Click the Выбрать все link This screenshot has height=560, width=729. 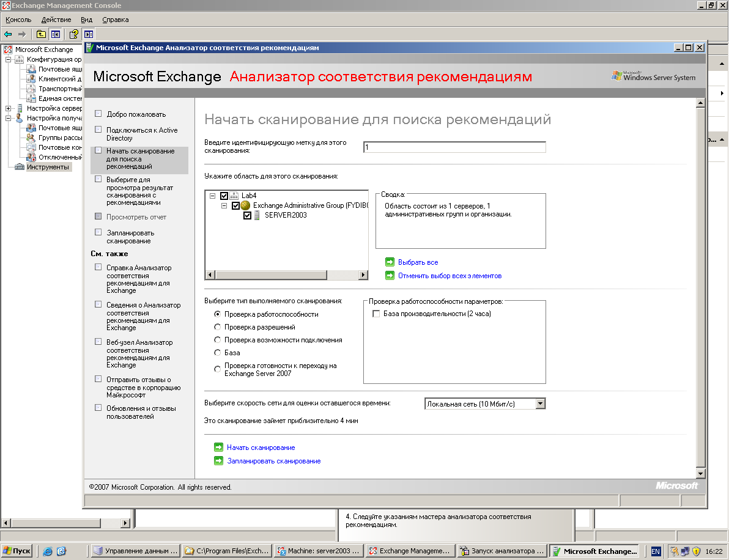pyautogui.click(x=418, y=262)
